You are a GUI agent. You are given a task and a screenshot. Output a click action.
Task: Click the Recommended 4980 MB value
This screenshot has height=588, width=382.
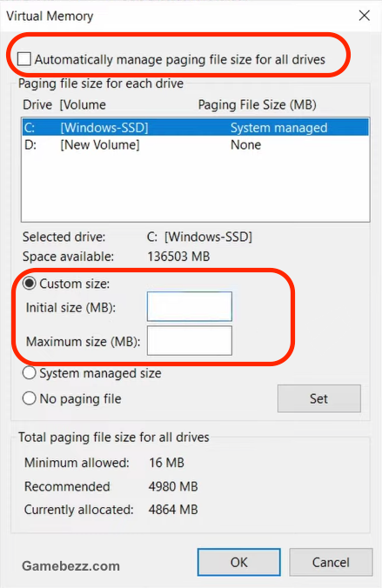coord(173,486)
